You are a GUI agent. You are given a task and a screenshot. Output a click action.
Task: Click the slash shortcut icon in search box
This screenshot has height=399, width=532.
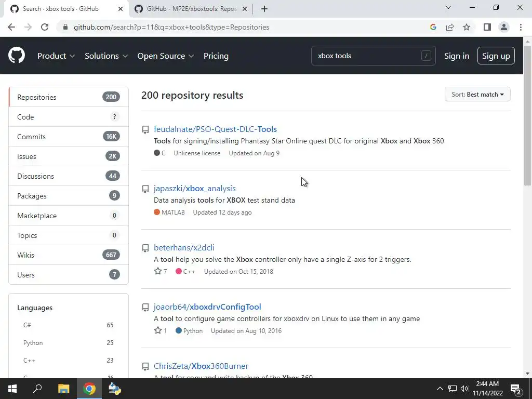pos(426,56)
